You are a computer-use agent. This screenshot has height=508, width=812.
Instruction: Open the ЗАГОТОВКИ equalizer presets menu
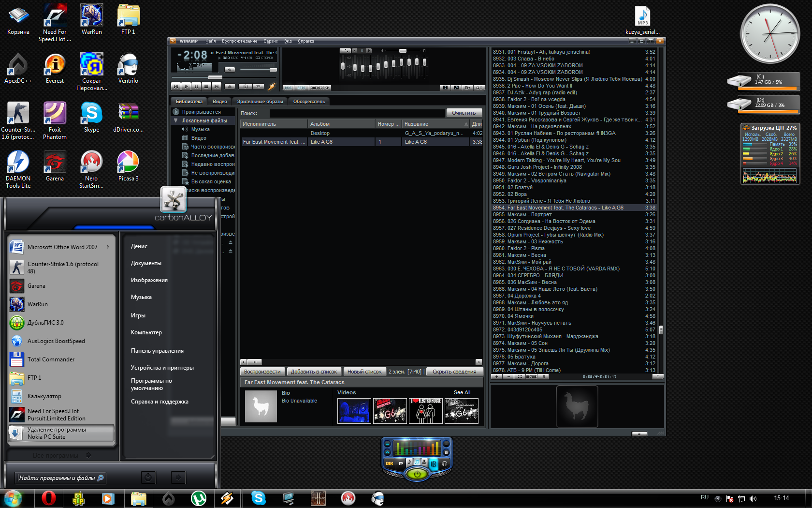320,88
